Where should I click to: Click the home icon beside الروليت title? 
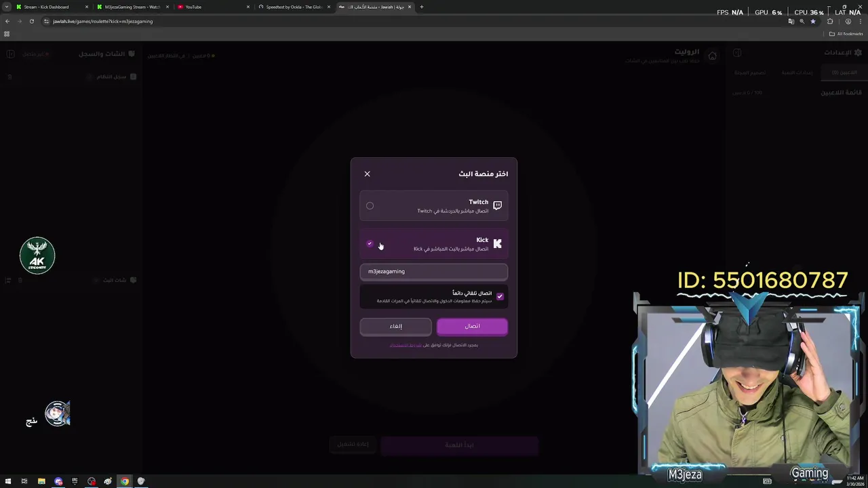click(712, 56)
